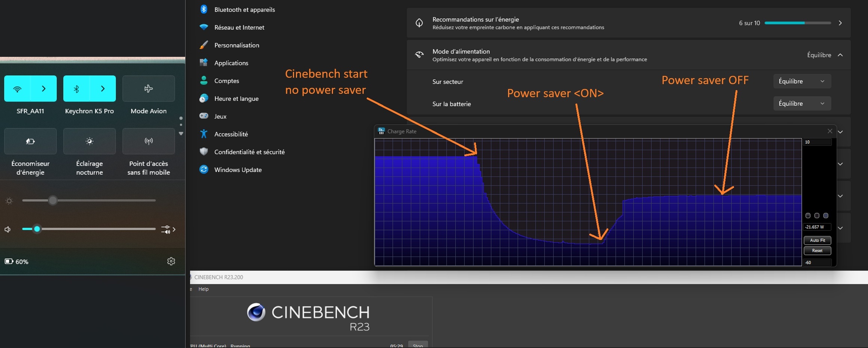Click the leaf icon beside Recommandations sur l'énergie
The image size is (868, 348).
pos(419,23)
